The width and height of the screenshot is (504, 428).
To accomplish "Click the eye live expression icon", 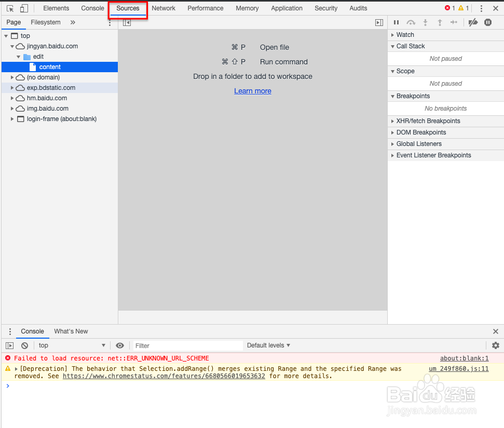I will pos(120,345).
